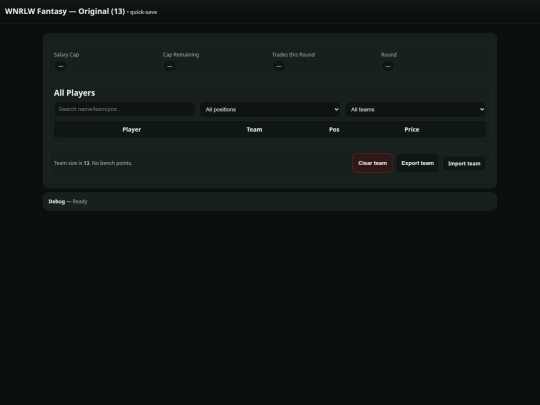Click the Price column header
The height and width of the screenshot is (405, 540).
(412, 129)
